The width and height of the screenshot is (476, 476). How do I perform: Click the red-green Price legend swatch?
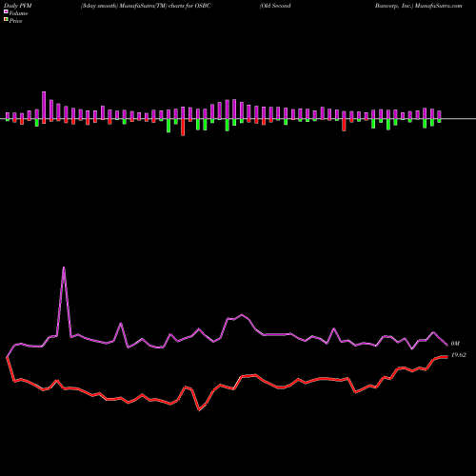(x=6, y=20)
